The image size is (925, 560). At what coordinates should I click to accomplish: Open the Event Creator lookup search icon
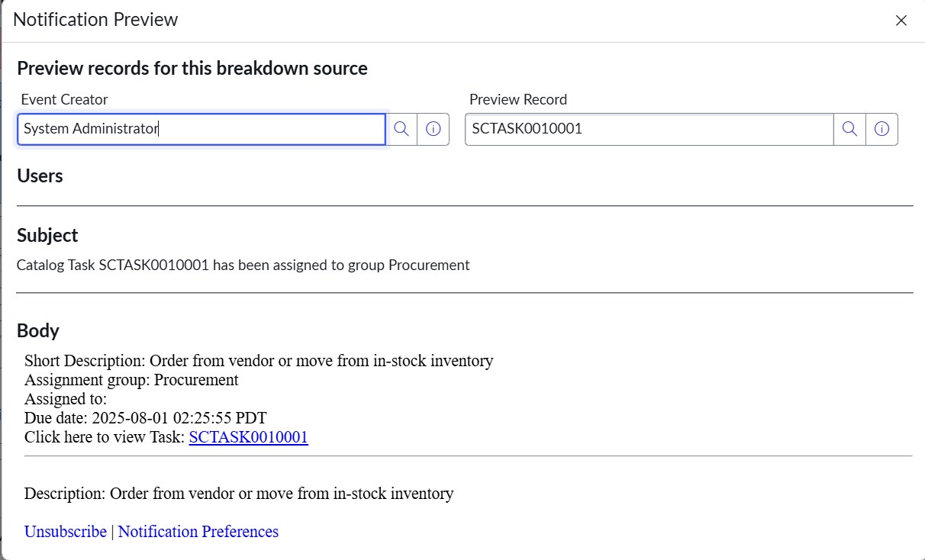click(401, 129)
